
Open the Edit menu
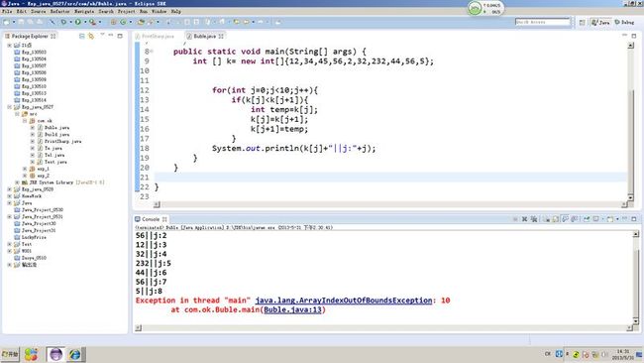[22, 12]
